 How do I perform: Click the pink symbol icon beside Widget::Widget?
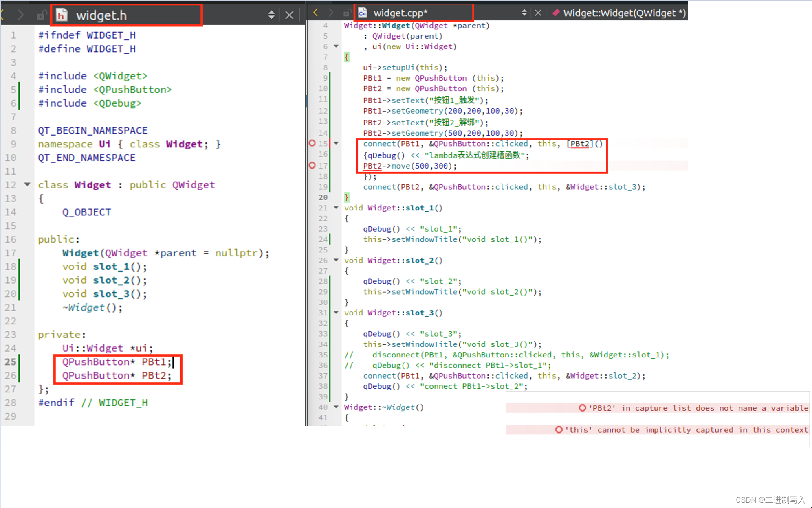point(556,13)
